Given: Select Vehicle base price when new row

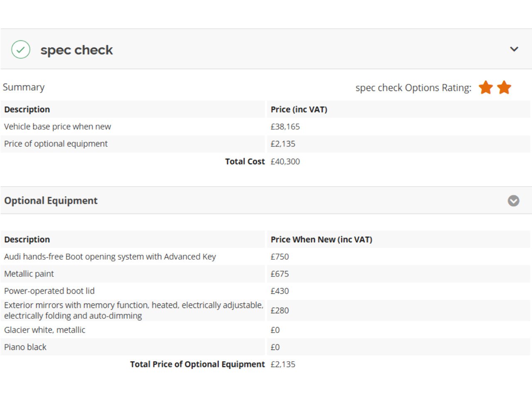Looking at the screenshot, I should (x=265, y=127).
